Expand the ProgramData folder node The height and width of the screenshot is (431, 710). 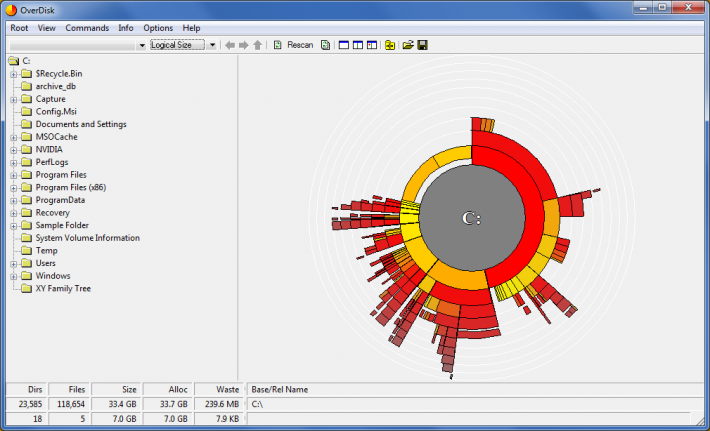coord(14,201)
